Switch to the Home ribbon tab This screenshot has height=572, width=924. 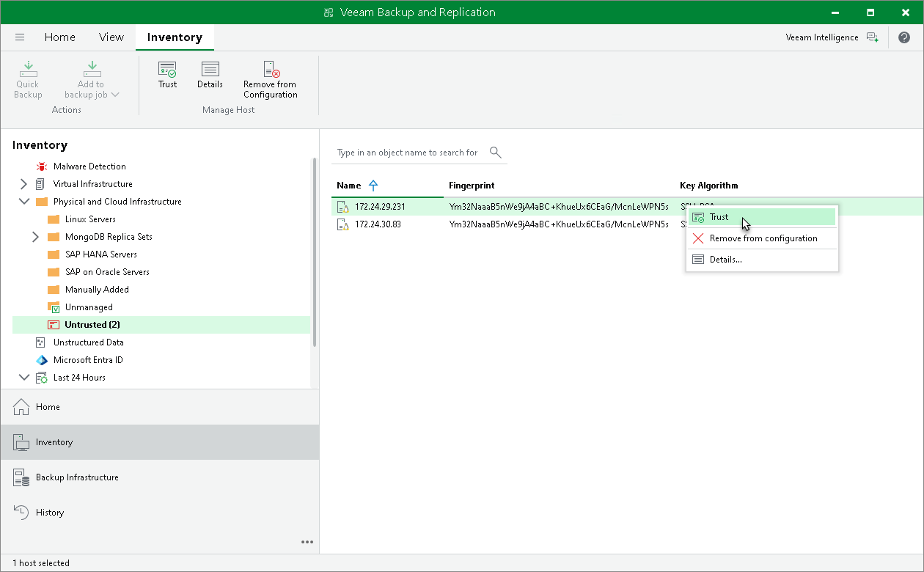click(59, 37)
